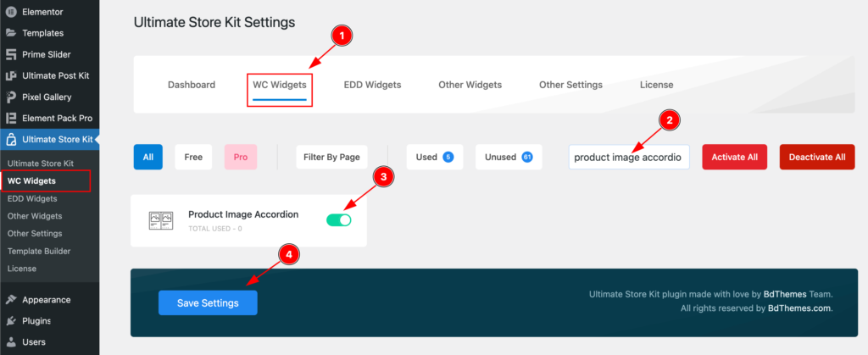
Task: Click the Pixel Gallery icon
Action: coord(11,97)
